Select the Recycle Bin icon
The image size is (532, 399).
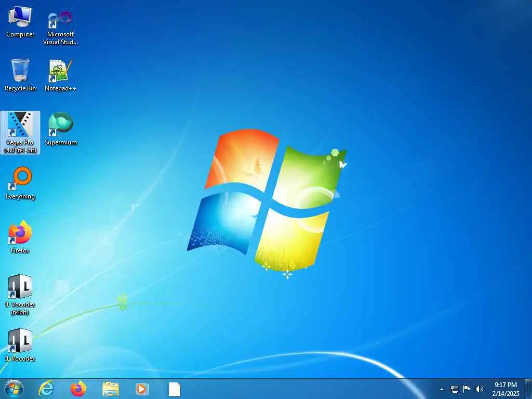20,75
